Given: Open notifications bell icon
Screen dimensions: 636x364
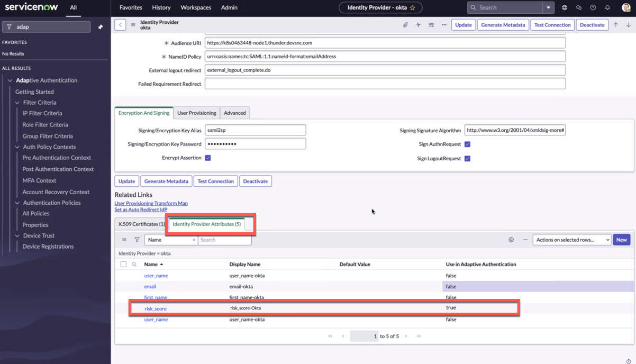Looking at the screenshot, I should click(607, 8).
